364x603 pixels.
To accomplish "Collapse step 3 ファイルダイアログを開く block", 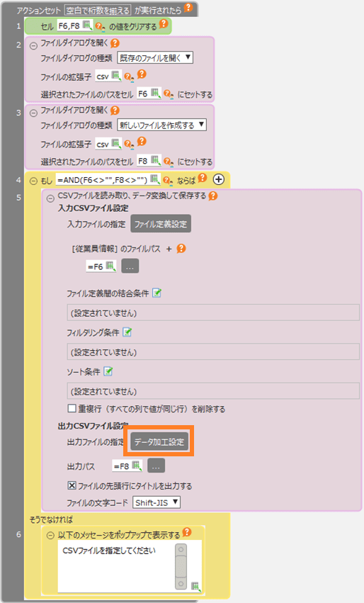I will point(33,113).
